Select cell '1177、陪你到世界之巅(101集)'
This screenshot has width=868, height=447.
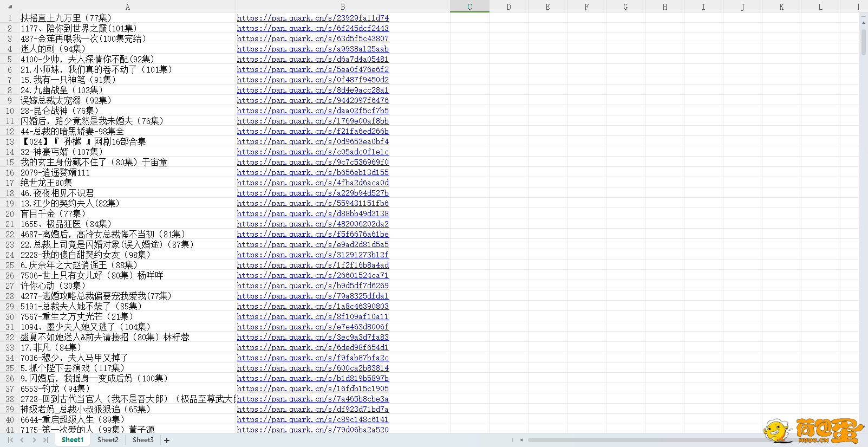pyautogui.click(x=127, y=28)
